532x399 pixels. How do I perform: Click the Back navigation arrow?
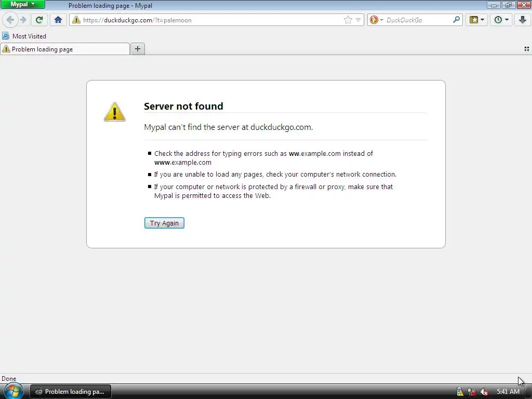pos(10,20)
